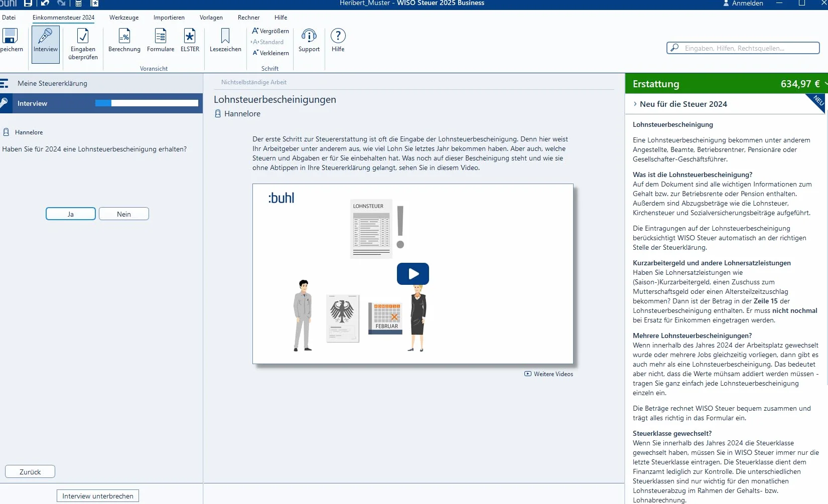Increase font size with Vergrößern
This screenshot has height=504, width=828.
click(270, 31)
